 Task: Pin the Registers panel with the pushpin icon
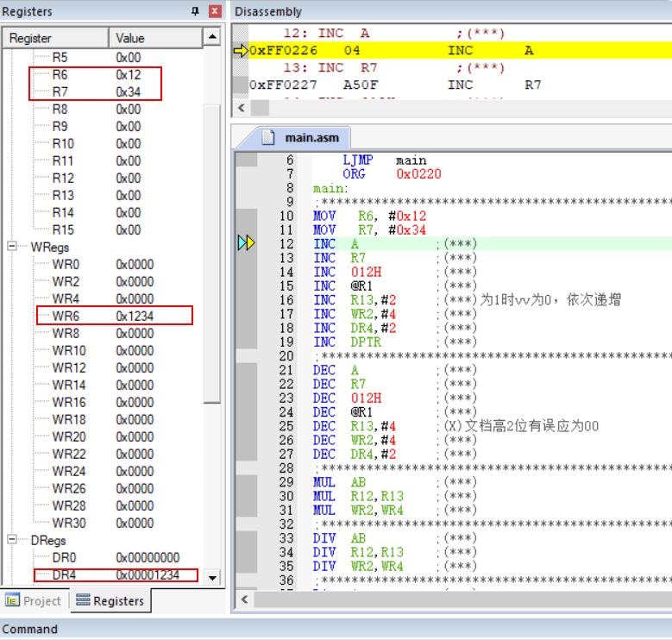(196, 11)
